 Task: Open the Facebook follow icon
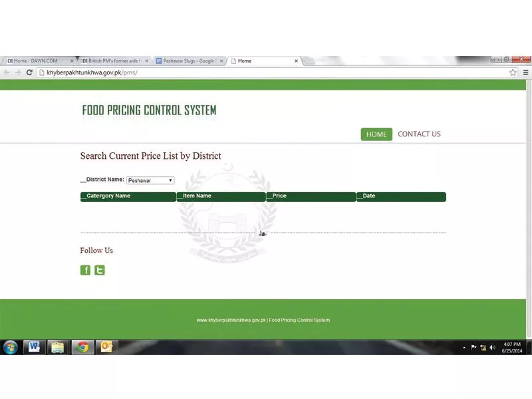[85, 270]
